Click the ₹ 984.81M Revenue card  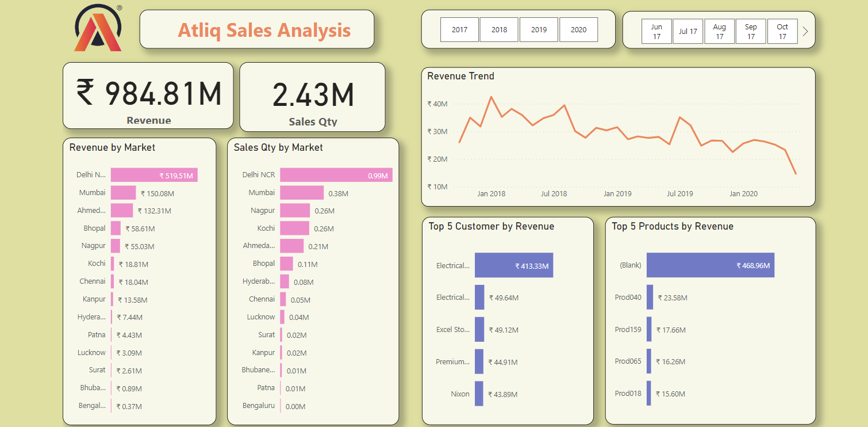[148, 96]
